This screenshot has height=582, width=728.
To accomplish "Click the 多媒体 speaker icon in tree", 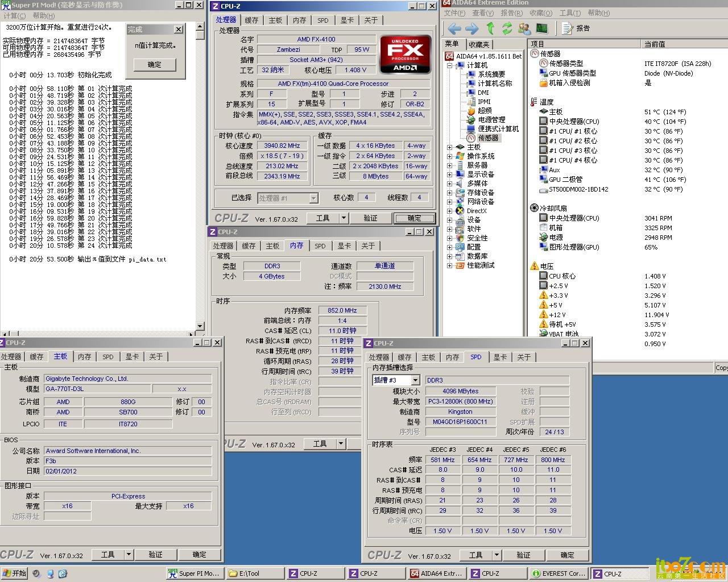I will click(x=460, y=183).
